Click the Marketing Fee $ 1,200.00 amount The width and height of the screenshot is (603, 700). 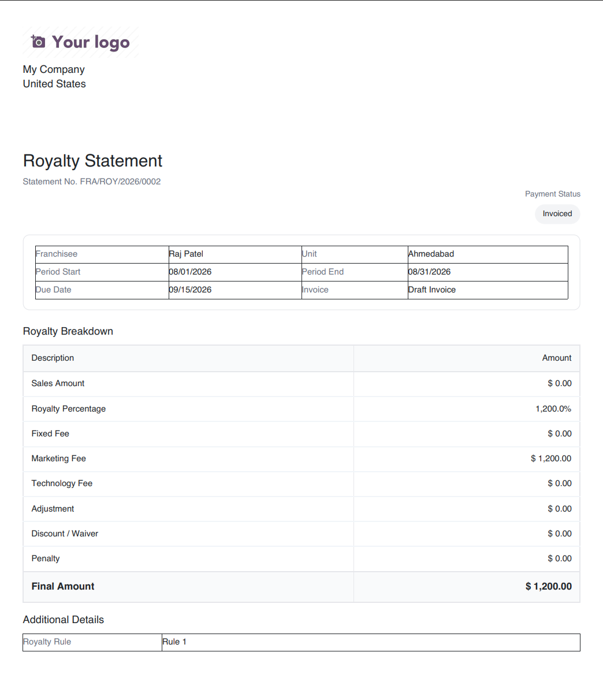click(x=551, y=458)
